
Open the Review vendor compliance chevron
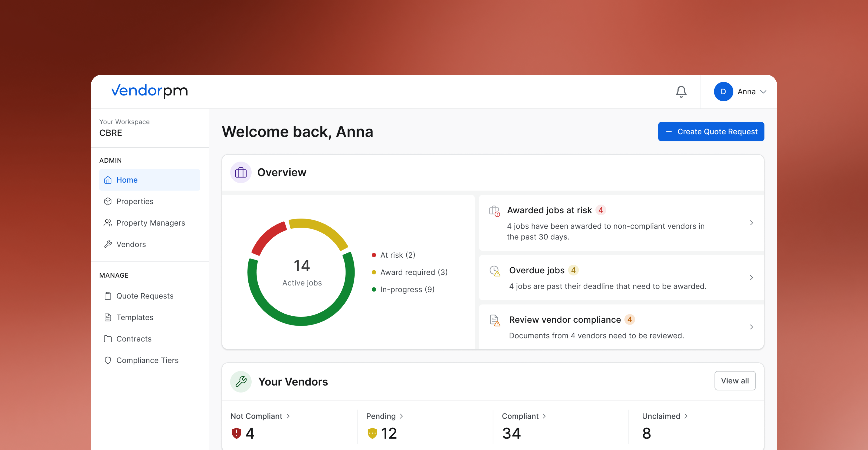(751, 327)
